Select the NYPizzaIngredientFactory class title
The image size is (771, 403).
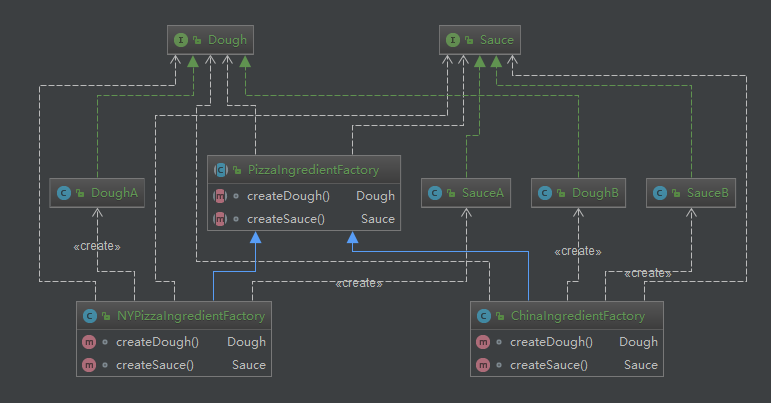click(x=191, y=316)
